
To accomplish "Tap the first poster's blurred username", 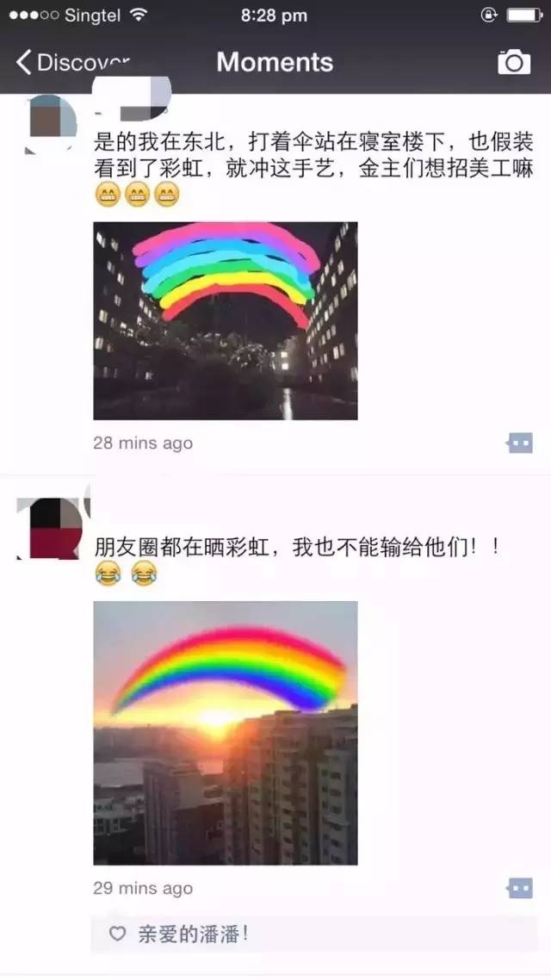I will [132, 100].
